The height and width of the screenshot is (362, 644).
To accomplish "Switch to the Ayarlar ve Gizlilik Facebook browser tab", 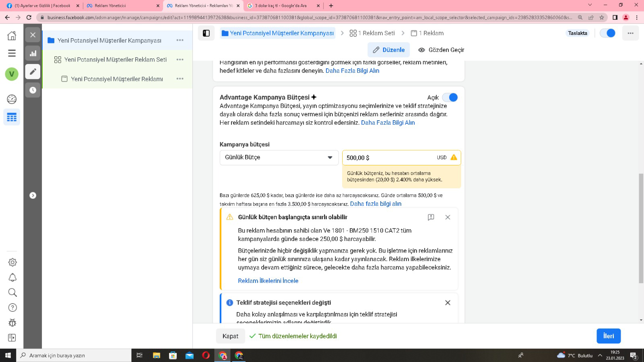I will point(42,6).
